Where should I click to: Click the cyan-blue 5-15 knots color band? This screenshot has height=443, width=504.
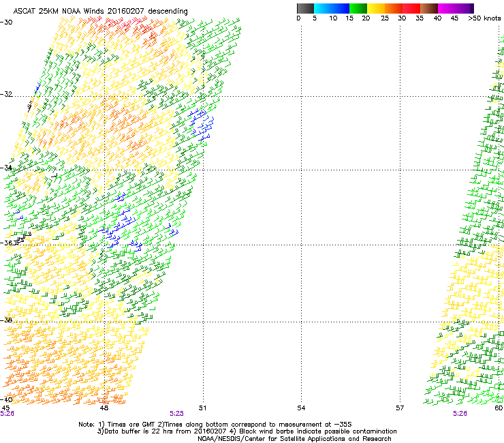332,8
